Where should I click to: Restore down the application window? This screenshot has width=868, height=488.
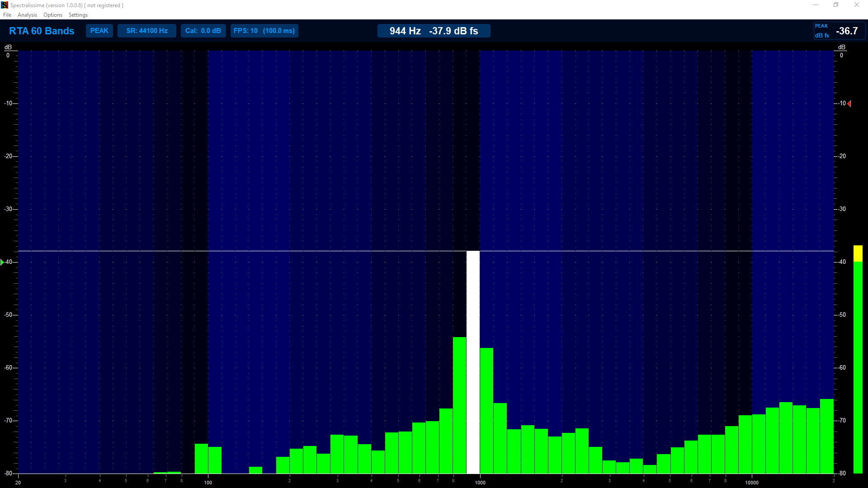[x=836, y=5]
